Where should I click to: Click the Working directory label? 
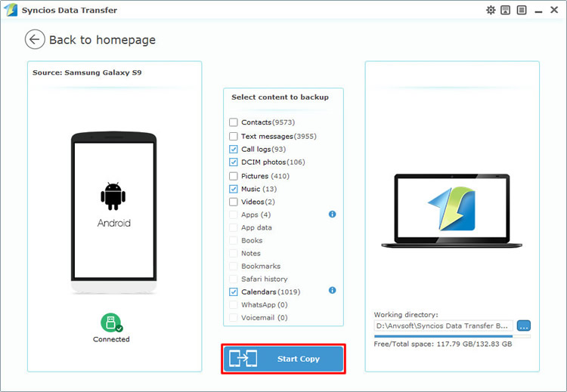[x=406, y=315]
